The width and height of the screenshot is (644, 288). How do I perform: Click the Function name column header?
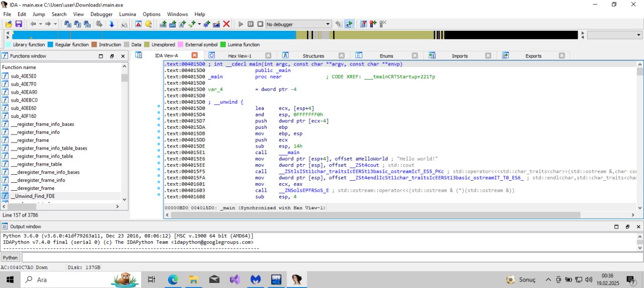coord(60,67)
